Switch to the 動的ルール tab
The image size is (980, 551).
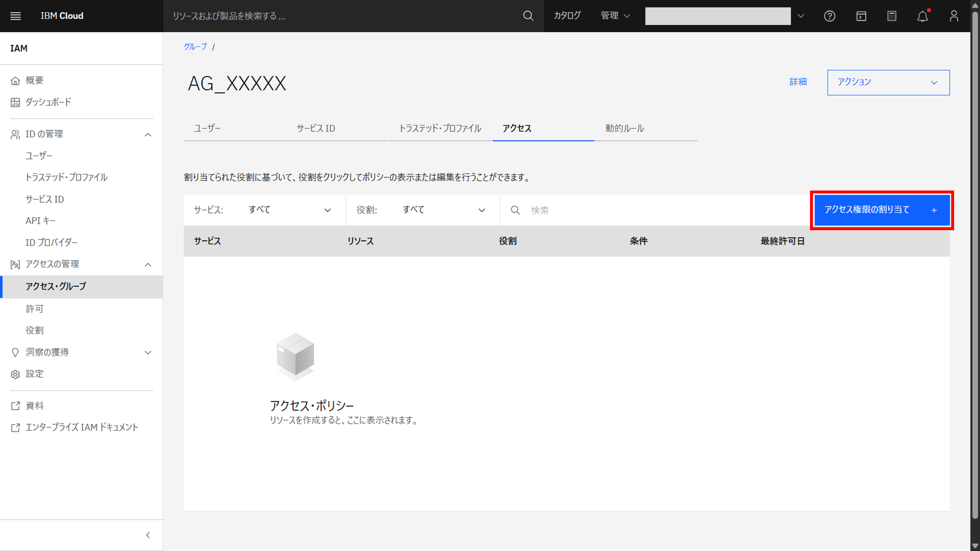[x=624, y=128]
